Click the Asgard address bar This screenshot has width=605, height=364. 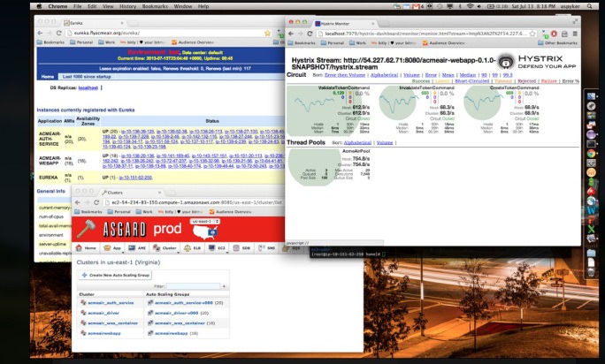click(195, 202)
